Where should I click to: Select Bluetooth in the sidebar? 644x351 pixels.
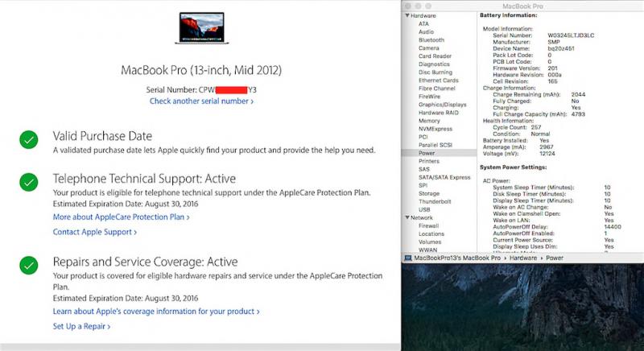(x=431, y=39)
